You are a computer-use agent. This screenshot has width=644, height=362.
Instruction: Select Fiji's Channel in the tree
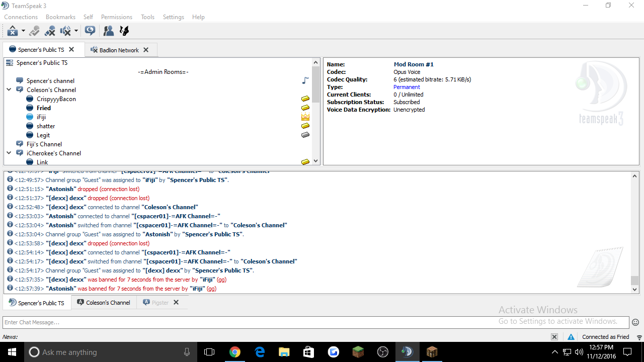point(44,144)
